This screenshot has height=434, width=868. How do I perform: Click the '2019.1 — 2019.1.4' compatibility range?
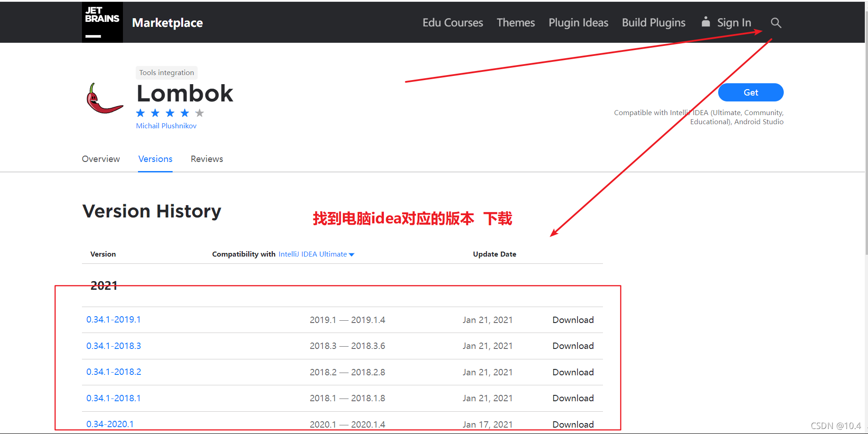tap(347, 320)
